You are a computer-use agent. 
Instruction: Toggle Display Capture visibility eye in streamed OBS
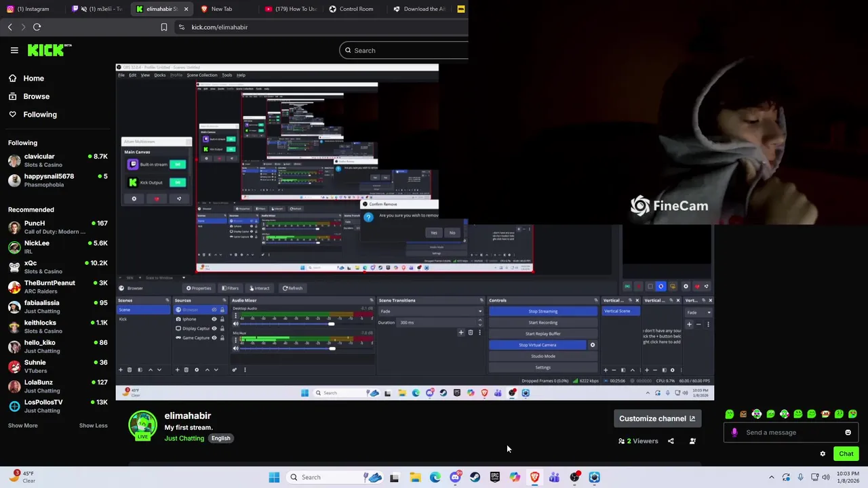[214, 328]
